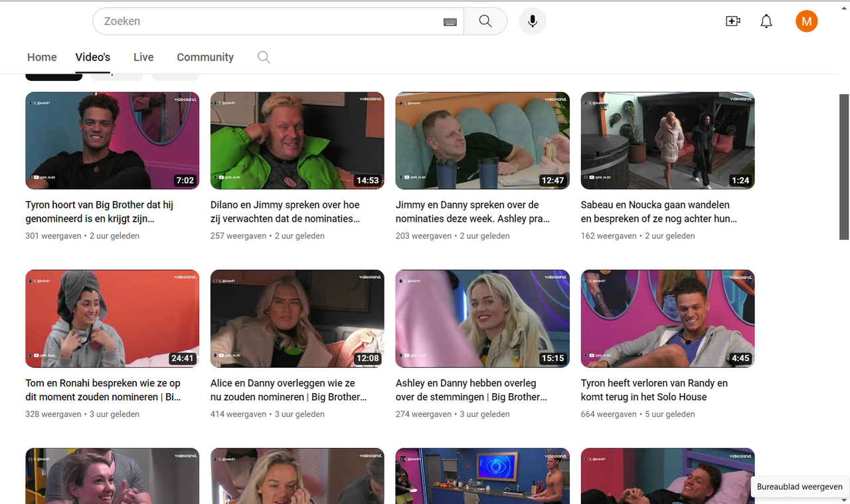Open the Community tab
Screen dimensions: 850x504
[205, 57]
